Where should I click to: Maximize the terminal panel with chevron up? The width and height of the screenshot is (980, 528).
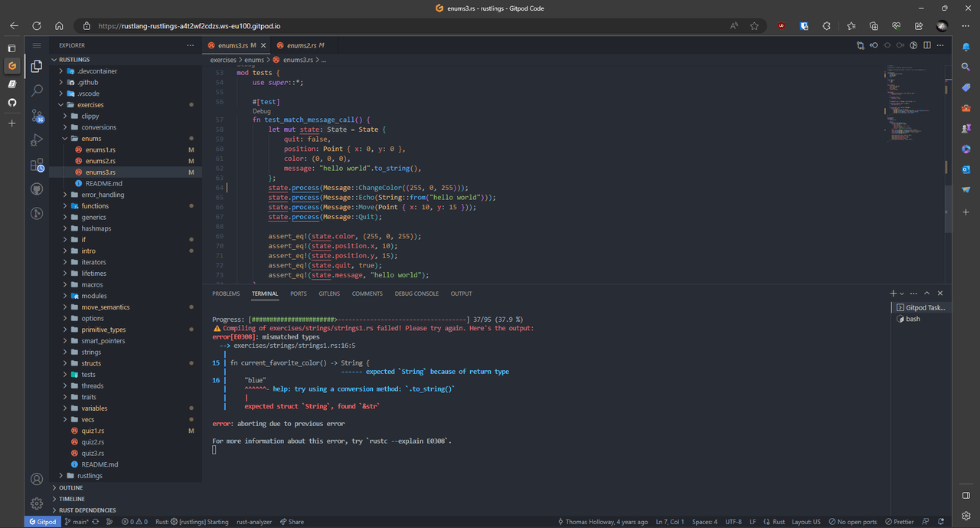[926, 294]
